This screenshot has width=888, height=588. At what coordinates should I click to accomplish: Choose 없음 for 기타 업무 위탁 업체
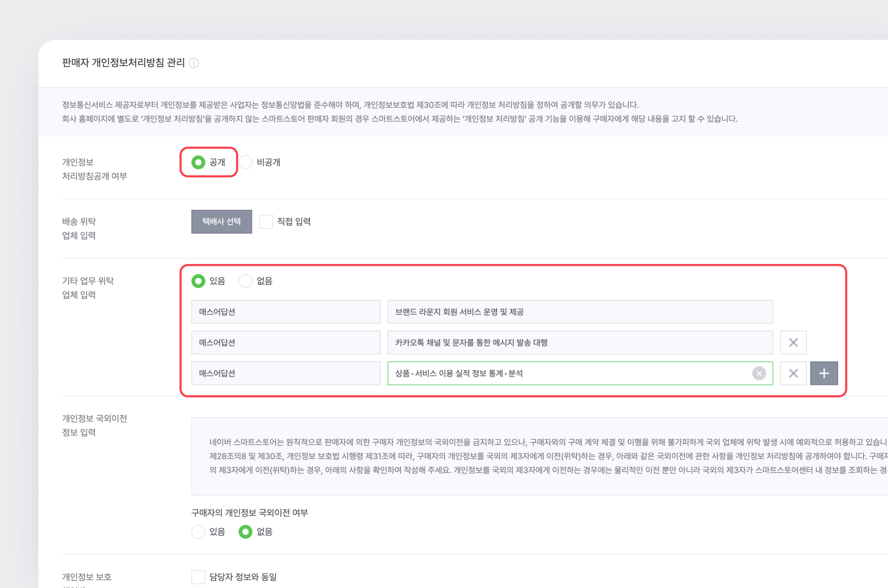(245, 281)
